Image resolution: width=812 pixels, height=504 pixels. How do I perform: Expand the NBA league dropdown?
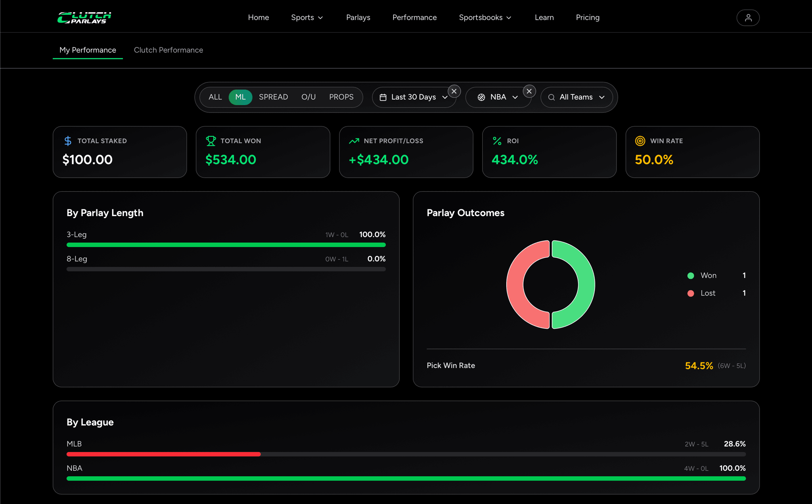498,97
